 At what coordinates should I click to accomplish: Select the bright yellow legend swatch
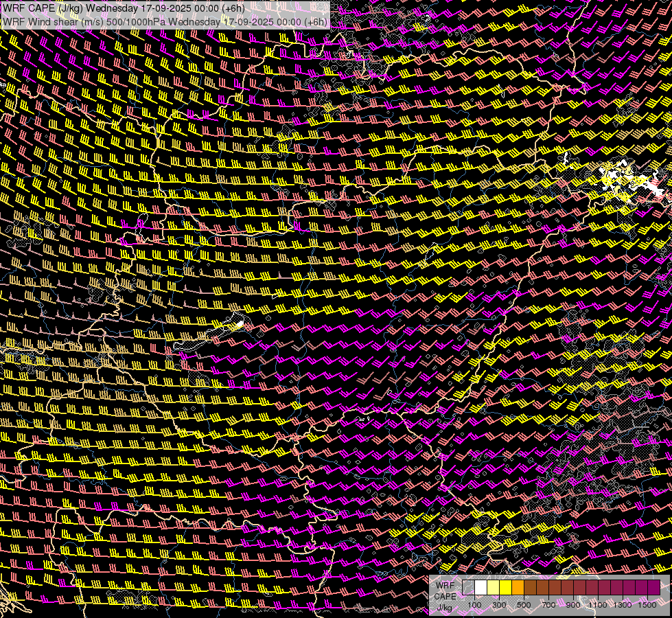click(505, 588)
